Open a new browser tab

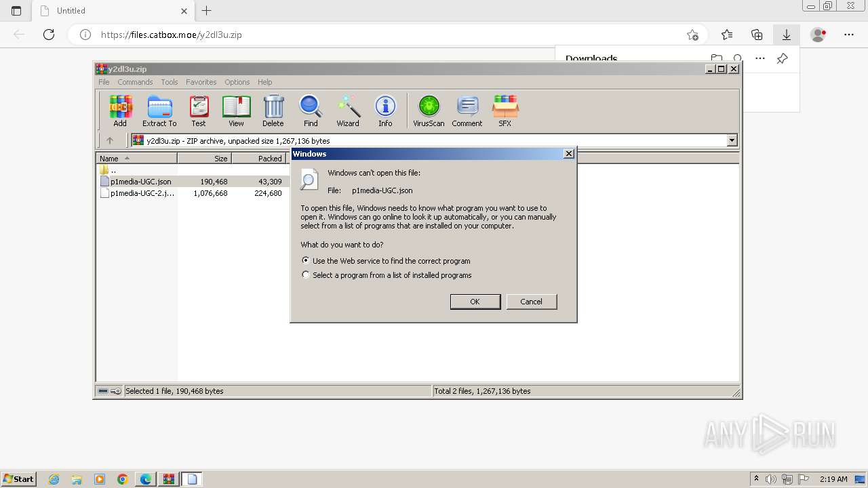pos(207,11)
